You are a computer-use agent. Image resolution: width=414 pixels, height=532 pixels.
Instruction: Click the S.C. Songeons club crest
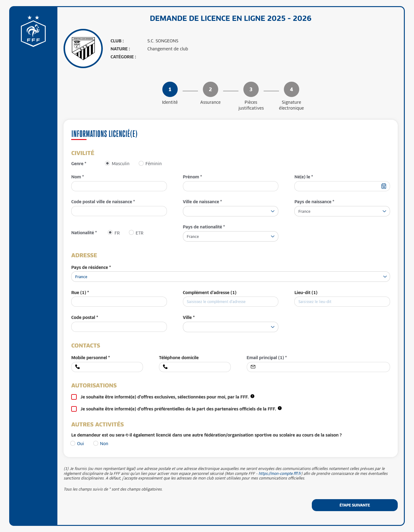pyautogui.click(x=83, y=49)
